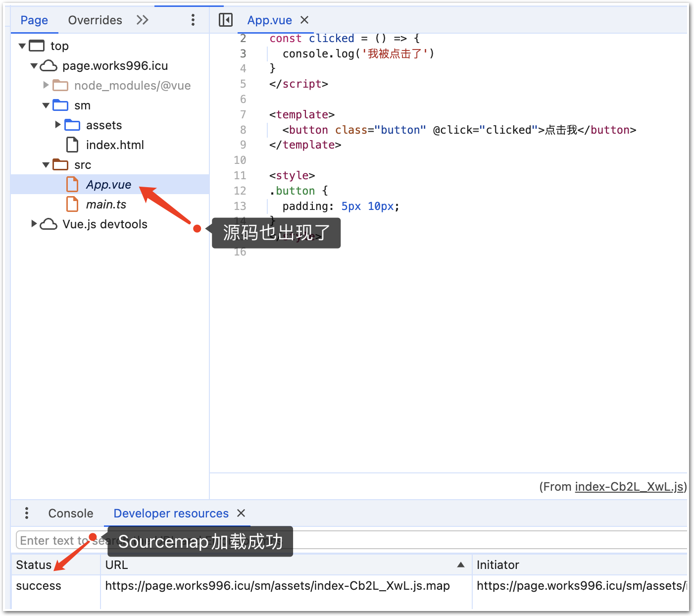Click the index.html file icon
This screenshot has width=694, height=616.
click(x=72, y=145)
